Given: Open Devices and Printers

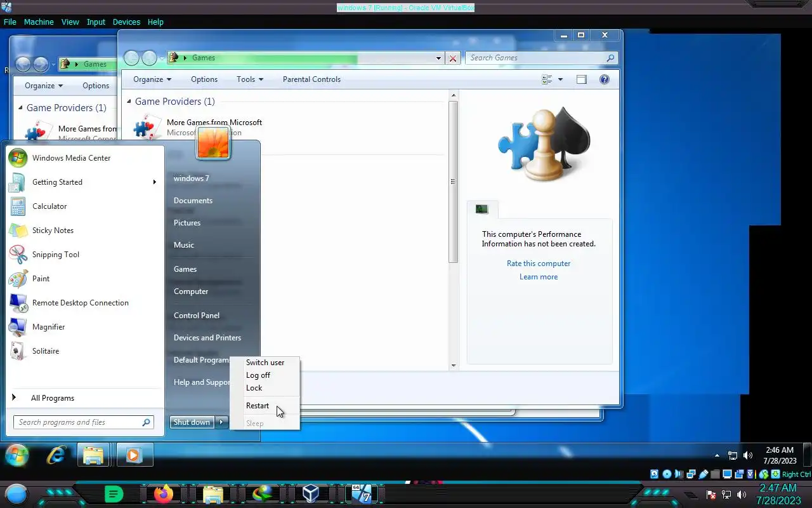Looking at the screenshot, I should pyautogui.click(x=207, y=338).
